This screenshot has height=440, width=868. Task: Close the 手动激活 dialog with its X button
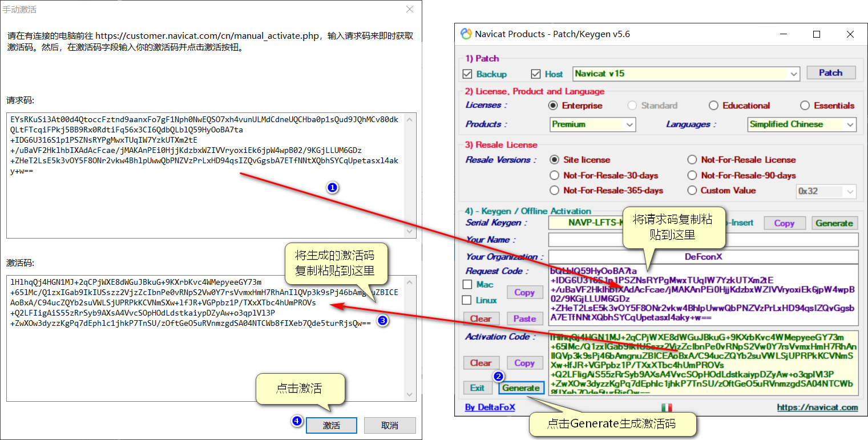[409, 10]
